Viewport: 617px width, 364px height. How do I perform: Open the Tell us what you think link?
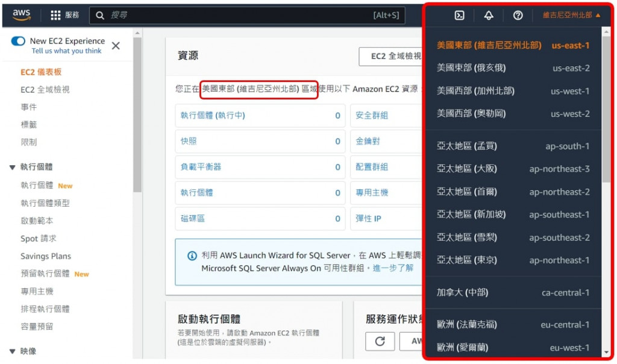[x=66, y=51]
